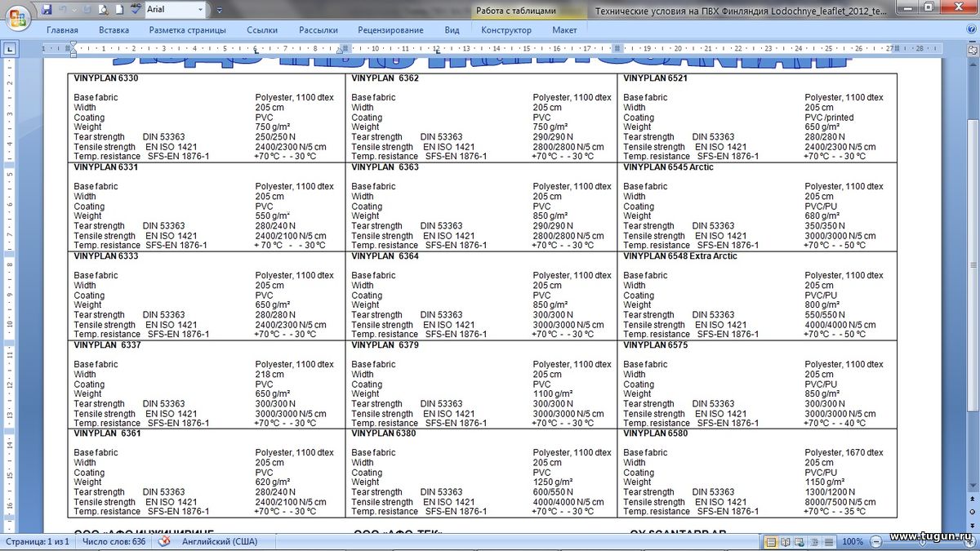Click the 1100 g/m² weight in VINYPLAN 6379
The width and height of the screenshot is (980, 551).
[x=553, y=394]
